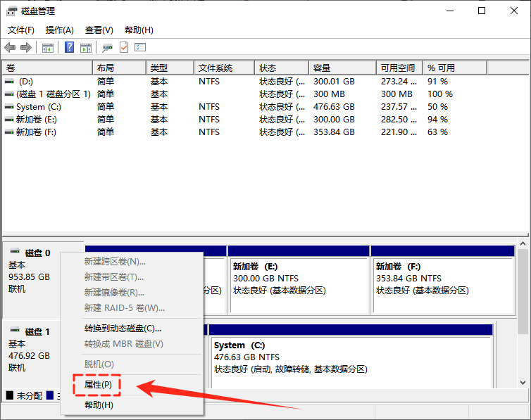Click the Forward arrow toolbar icon
The height and width of the screenshot is (420, 531).
tap(26, 48)
